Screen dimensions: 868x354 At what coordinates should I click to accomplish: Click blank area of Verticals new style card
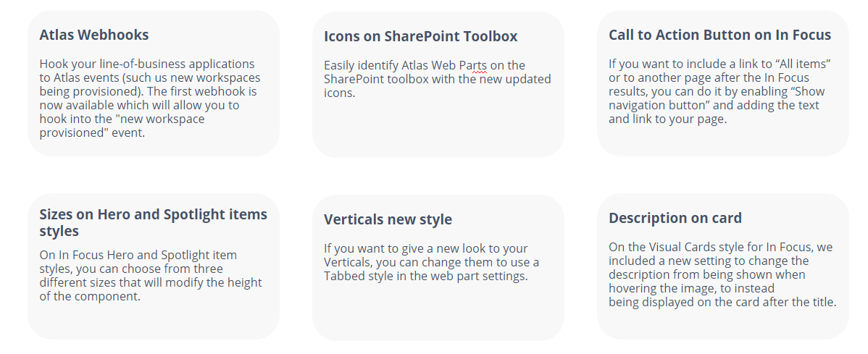tap(438, 313)
